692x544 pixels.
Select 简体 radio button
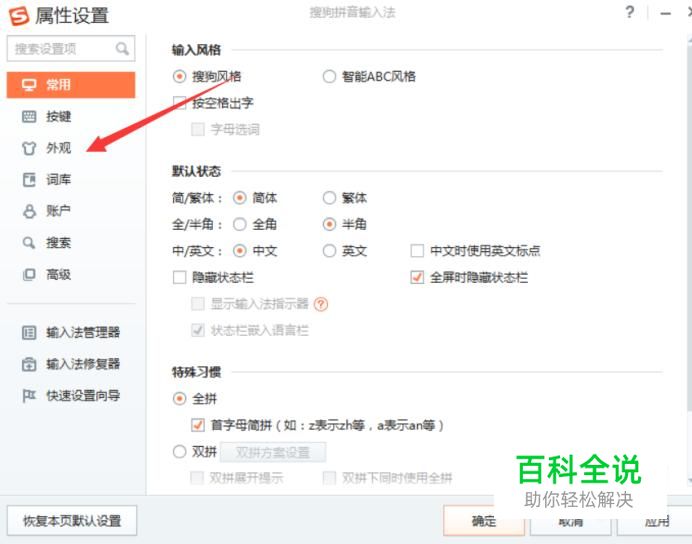pyautogui.click(x=240, y=198)
